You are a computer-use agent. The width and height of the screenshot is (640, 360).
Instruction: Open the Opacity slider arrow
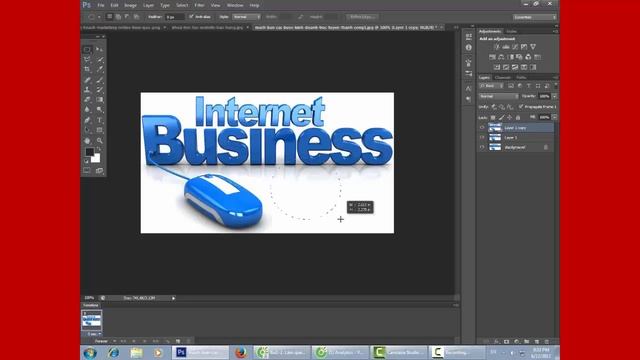554,96
